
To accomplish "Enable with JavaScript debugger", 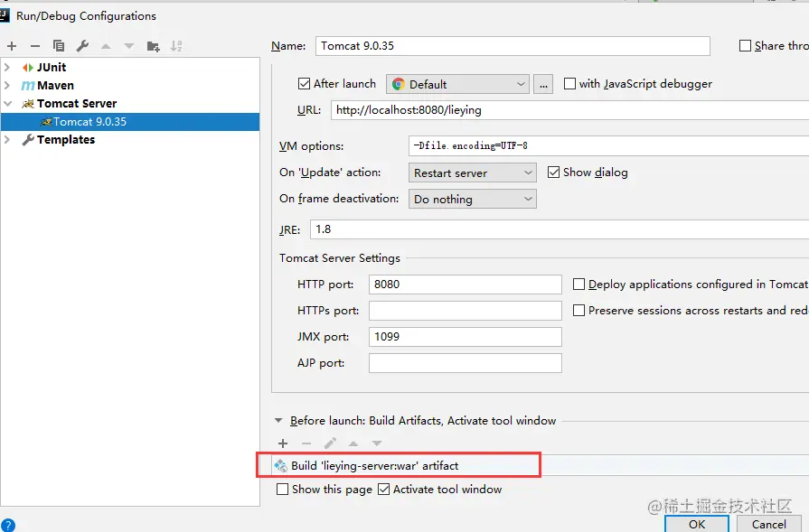I will (569, 83).
